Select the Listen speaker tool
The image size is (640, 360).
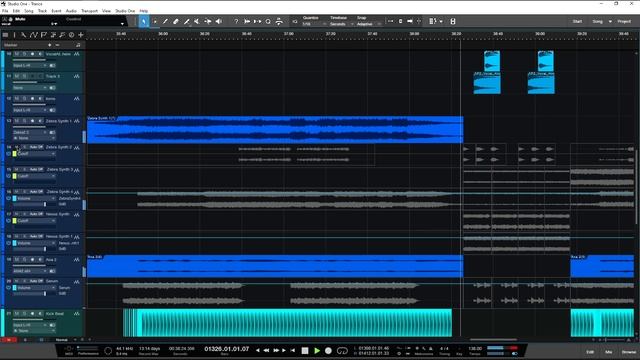[x=219, y=22]
